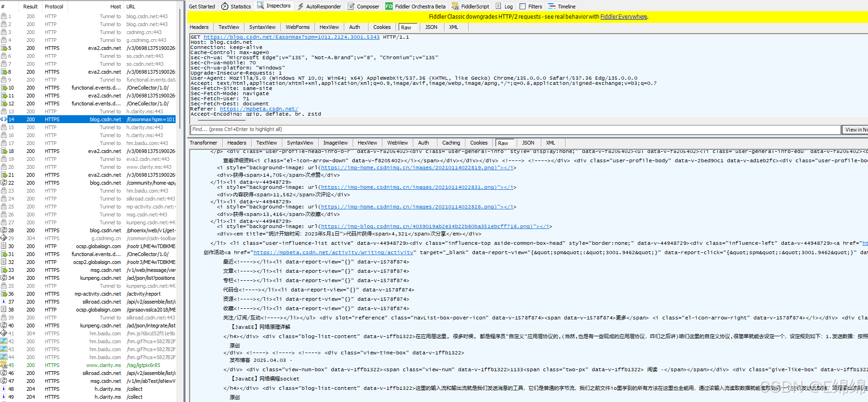This screenshot has width=868, height=402.
Task: Select session 30 ocsp.globalsign.com host
Action: [98, 246]
